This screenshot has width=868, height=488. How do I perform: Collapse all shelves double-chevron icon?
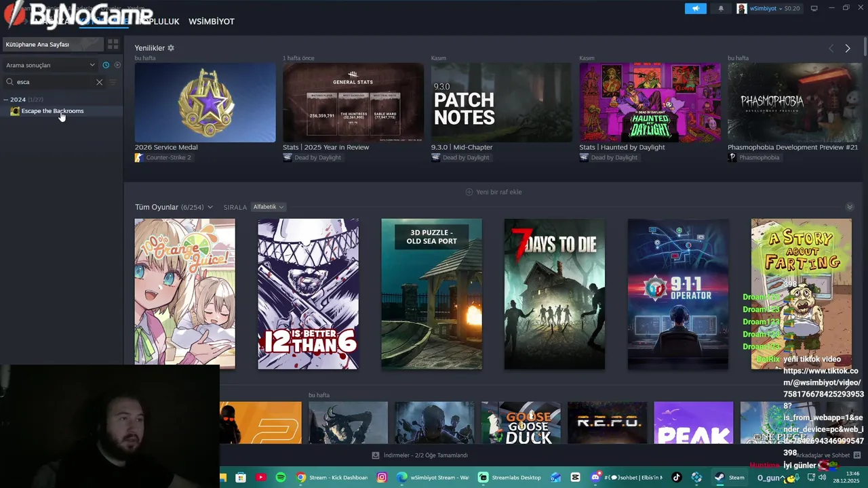pos(850,207)
